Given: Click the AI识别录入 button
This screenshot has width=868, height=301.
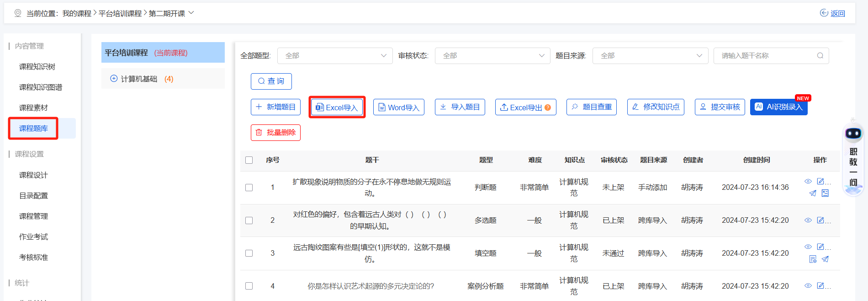Looking at the screenshot, I should [x=779, y=107].
